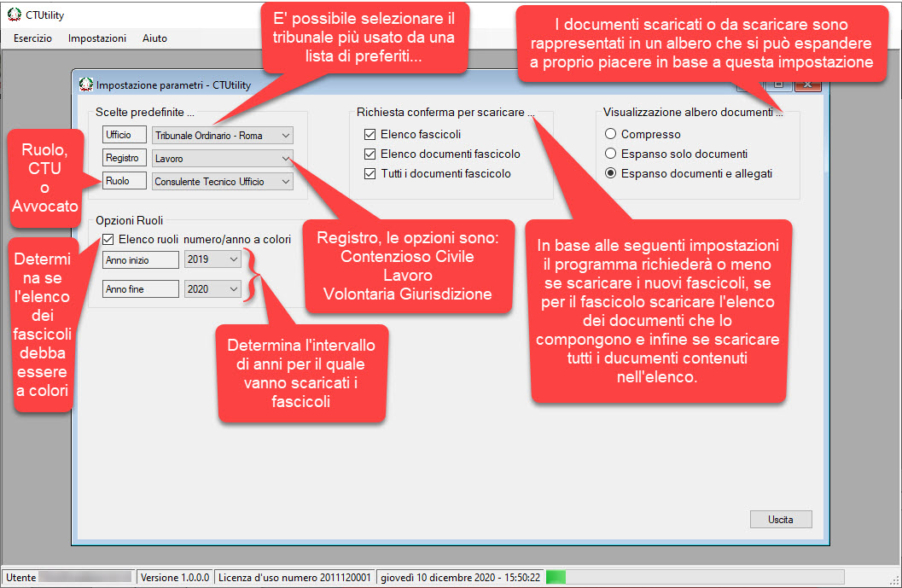Open the Ruolo dropdown showing Consulente Tecnico Ufficio
This screenshot has width=902, height=588.
[222, 182]
